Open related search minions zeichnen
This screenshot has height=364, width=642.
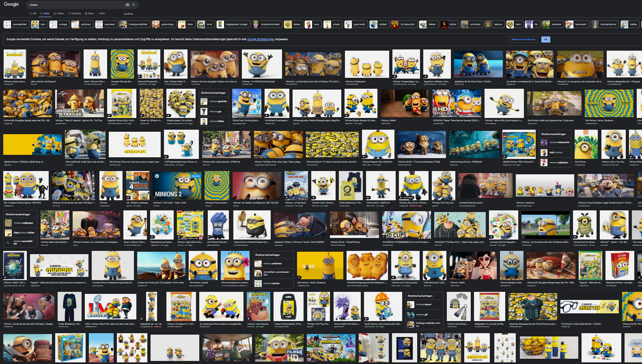pyautogui.click(x=274, y=263)
